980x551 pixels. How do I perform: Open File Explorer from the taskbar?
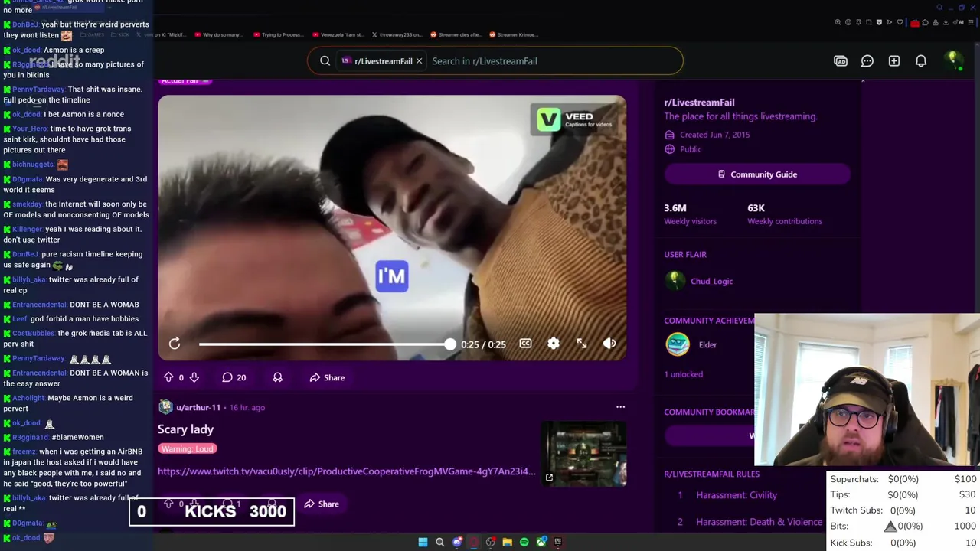tap(507, 542)
